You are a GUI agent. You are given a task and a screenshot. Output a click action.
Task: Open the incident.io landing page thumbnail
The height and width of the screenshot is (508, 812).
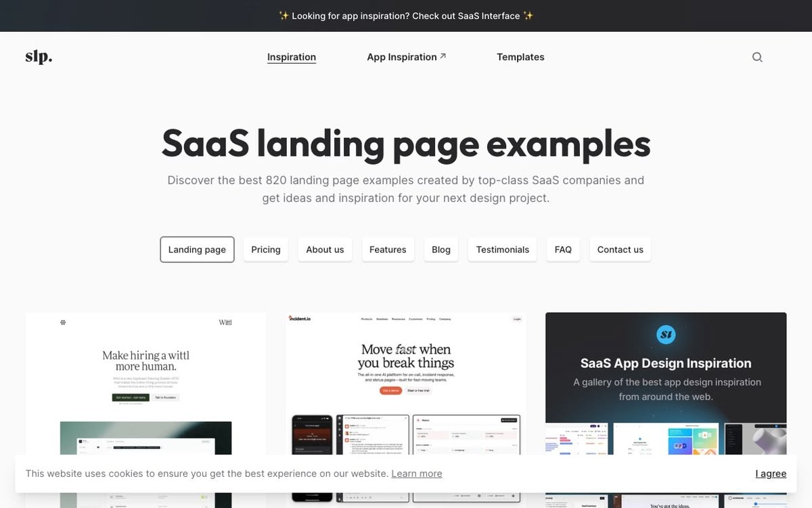406,410
